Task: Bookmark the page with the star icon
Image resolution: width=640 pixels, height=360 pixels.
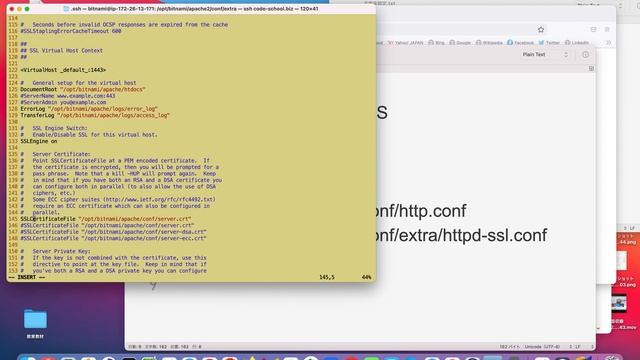Action: (541, 29)
